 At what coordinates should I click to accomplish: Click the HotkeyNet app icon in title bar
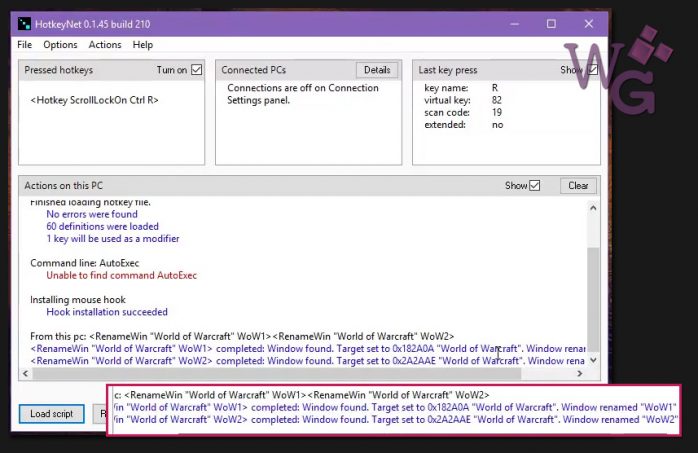pyautogui.click(x=24, y=24)
